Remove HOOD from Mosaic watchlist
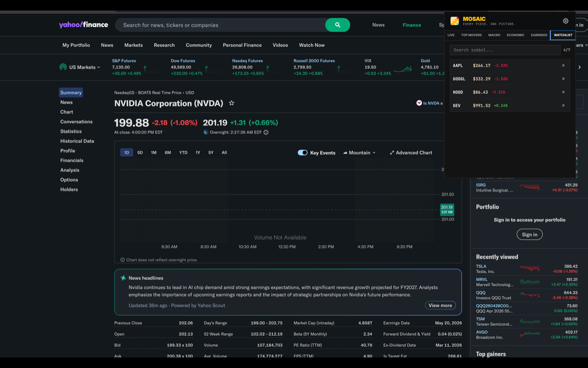This screenshot has height=368, width=588. 563,92
